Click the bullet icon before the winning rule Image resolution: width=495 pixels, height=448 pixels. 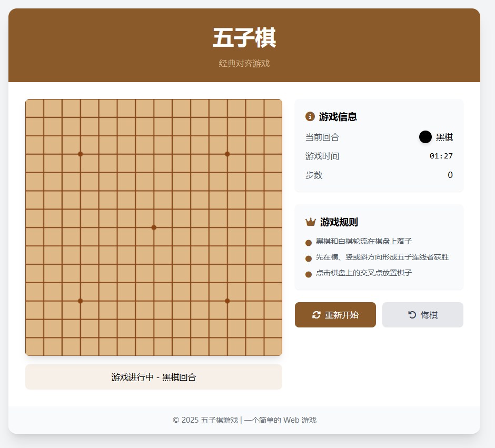click(308, 258)
